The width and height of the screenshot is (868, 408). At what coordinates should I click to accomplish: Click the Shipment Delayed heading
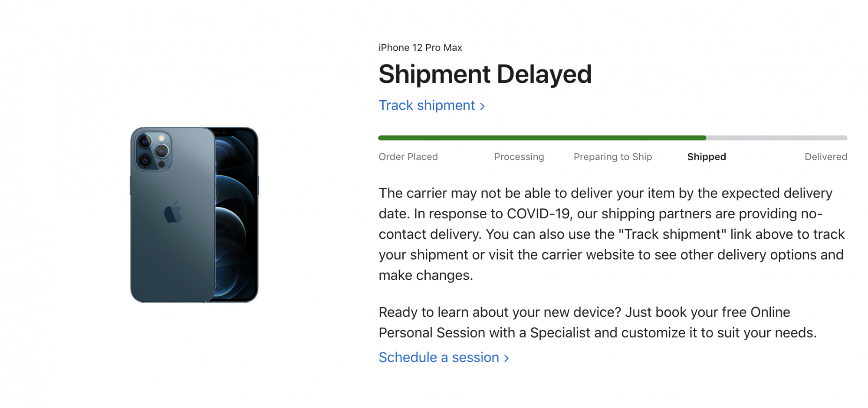pyautogui.click(x=485, y=74)
